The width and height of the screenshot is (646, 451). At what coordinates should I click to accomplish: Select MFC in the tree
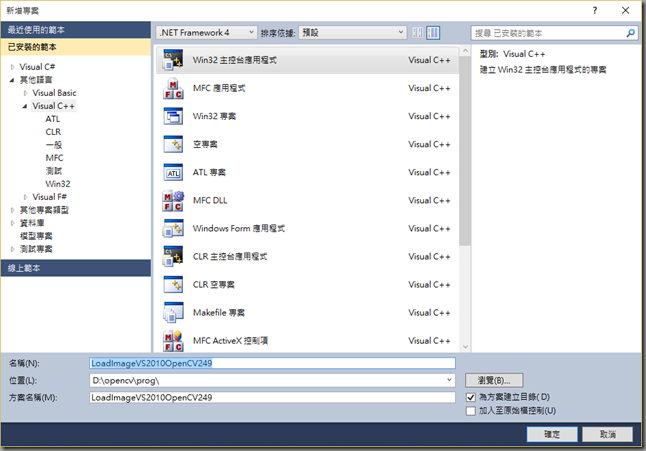tap(54, 158)
